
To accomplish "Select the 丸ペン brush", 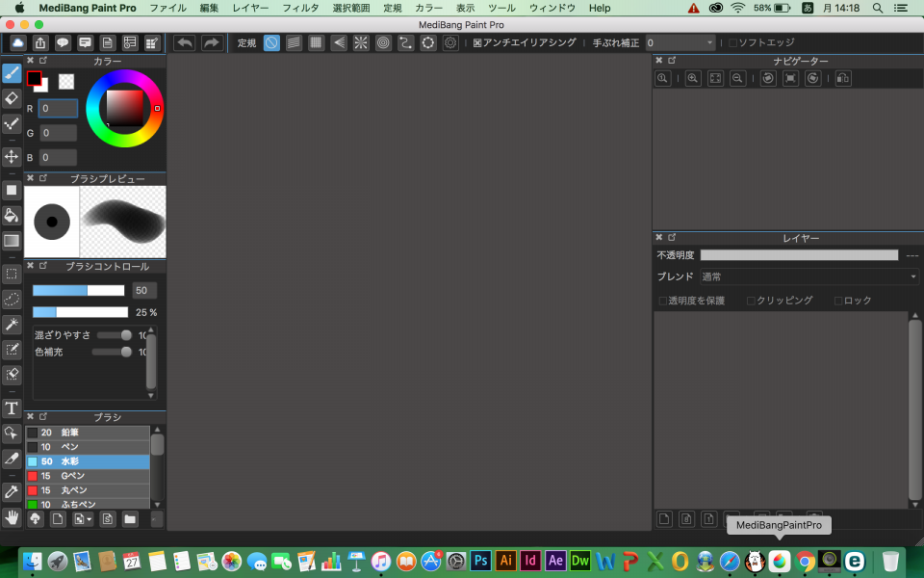I will coord(88,490).
